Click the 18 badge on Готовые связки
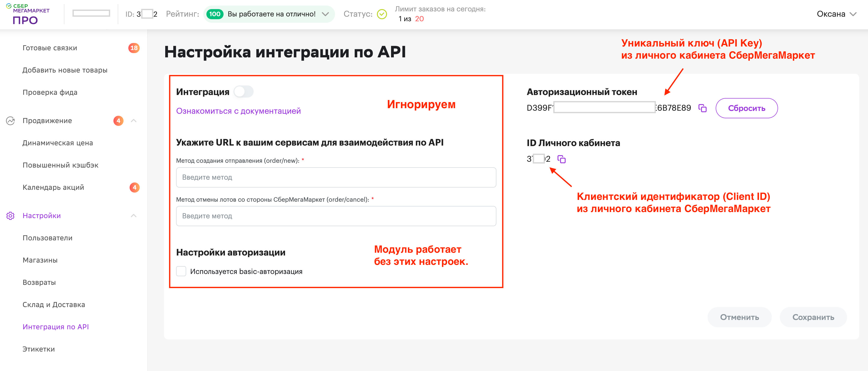Screen dimensions: 868x371 (134, 48)
